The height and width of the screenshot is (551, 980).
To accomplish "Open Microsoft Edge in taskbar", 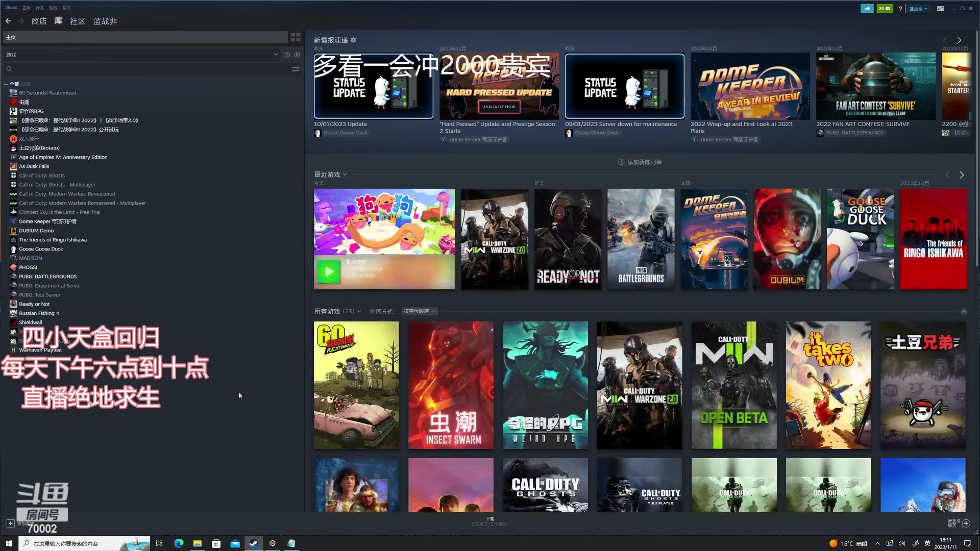I will coord(179,543).
